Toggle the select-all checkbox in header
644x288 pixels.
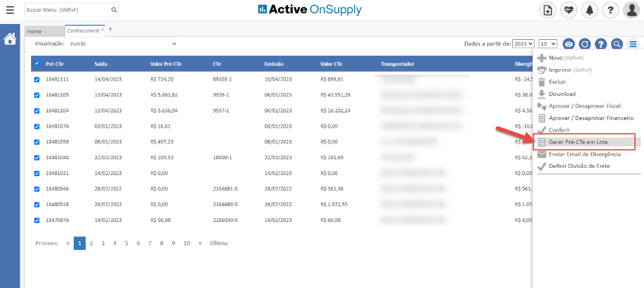point(37,63)
